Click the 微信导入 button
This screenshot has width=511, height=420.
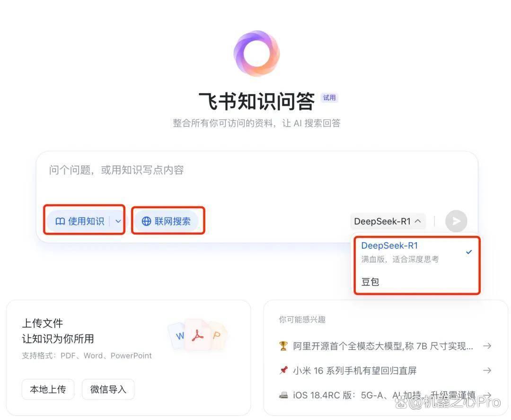click(108, 389)
